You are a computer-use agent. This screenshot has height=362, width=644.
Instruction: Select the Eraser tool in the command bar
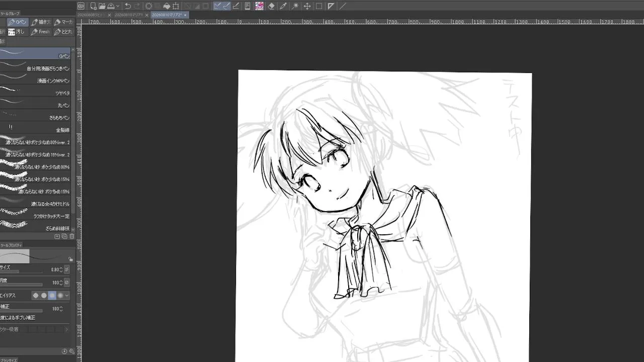(x=271, y=6)
